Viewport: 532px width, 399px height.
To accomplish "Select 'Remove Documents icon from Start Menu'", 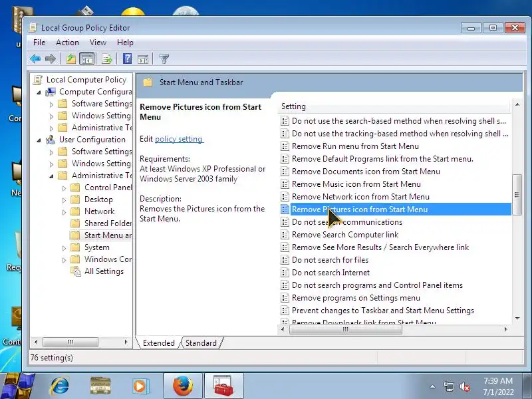I will coord(366,172).
